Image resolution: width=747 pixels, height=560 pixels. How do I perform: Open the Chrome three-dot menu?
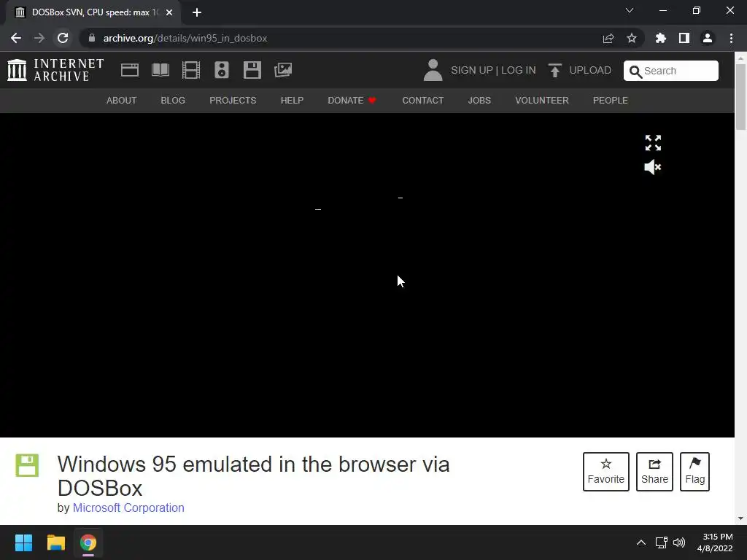point(731,38)
